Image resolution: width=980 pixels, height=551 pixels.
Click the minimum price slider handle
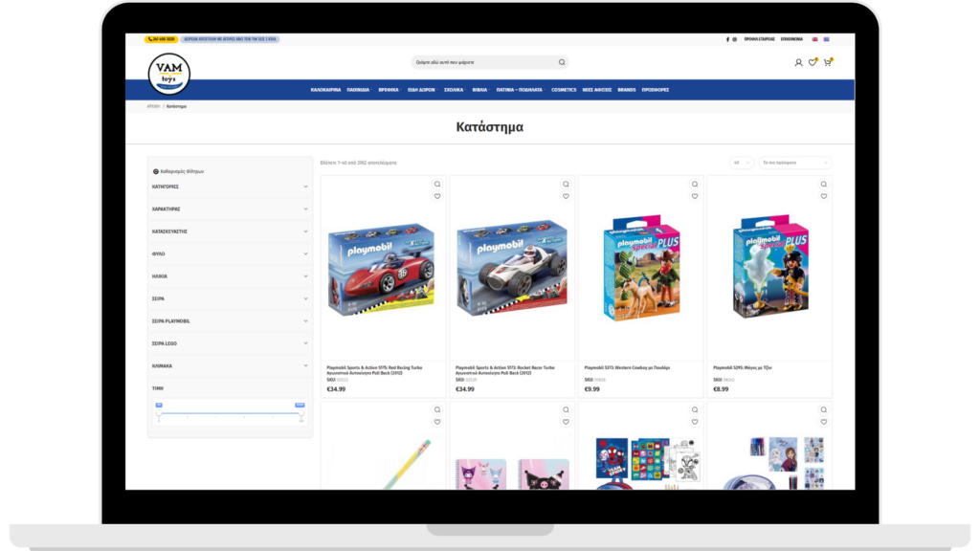[x=159, y=413]
